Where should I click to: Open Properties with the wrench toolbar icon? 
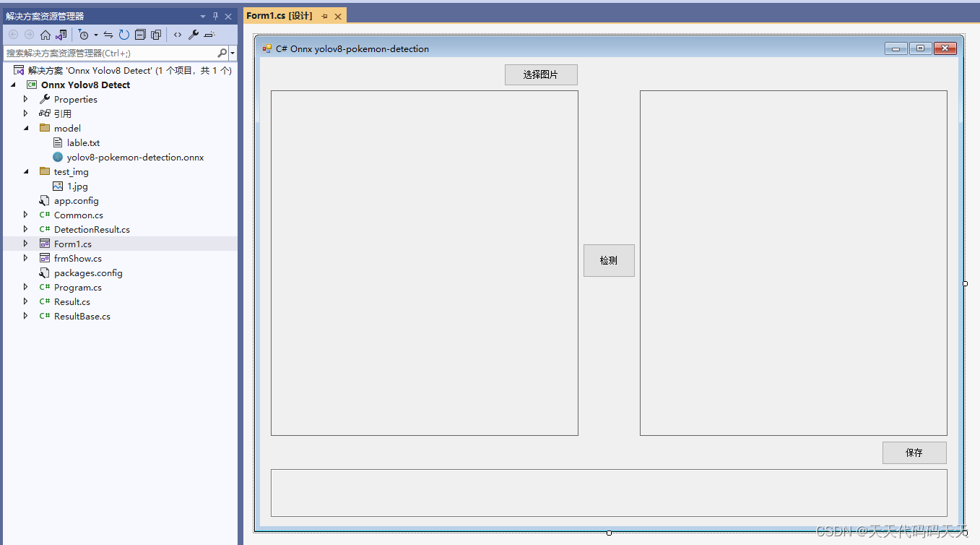pos(194,35)
